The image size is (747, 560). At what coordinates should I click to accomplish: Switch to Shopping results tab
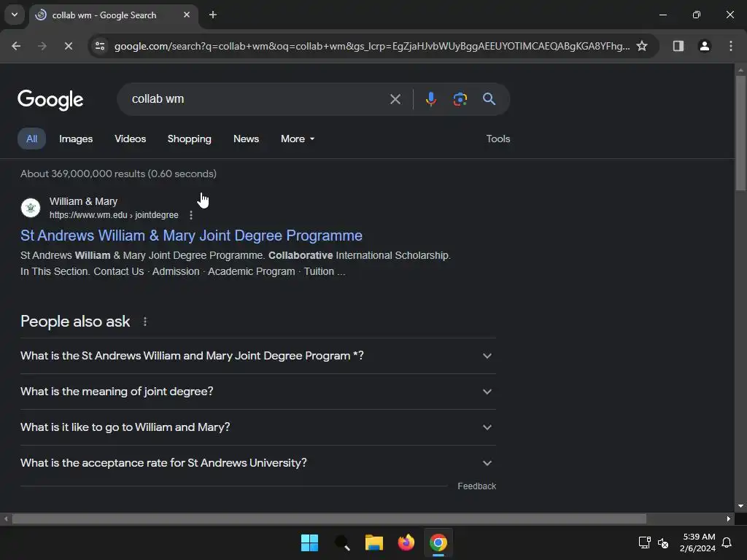(x=189, y=139)
